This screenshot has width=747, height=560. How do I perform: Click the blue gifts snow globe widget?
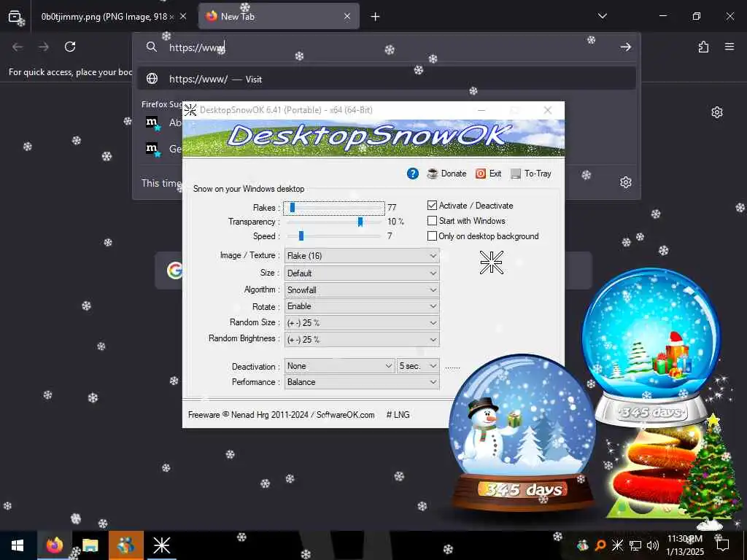coord(651,348)
